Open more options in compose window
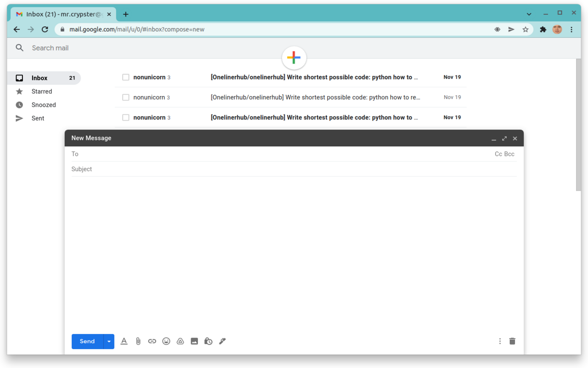 [x=500, y=341]
